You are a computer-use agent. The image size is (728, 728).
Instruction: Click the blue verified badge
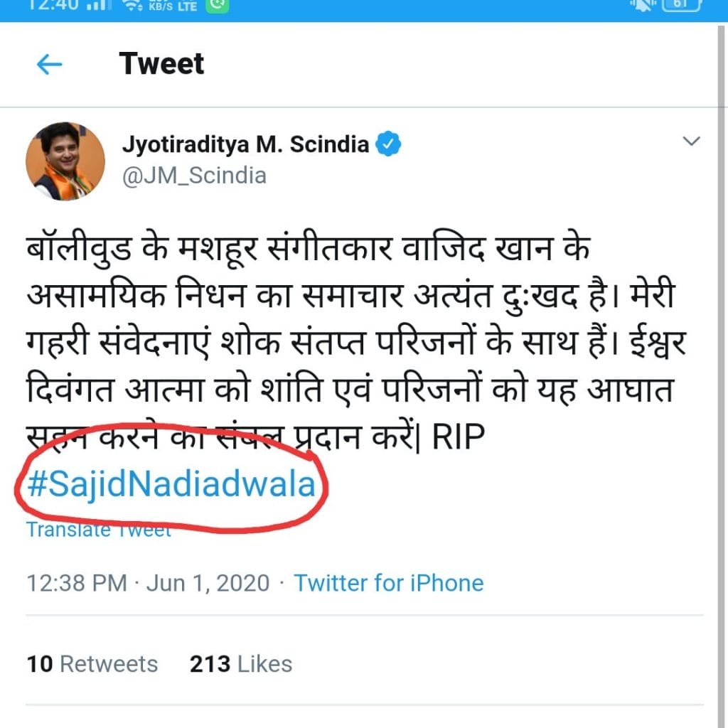tap(388, 144)
